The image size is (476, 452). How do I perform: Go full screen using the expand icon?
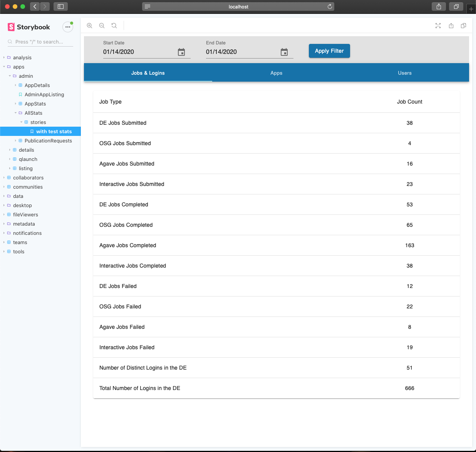(x=438, y=26)
